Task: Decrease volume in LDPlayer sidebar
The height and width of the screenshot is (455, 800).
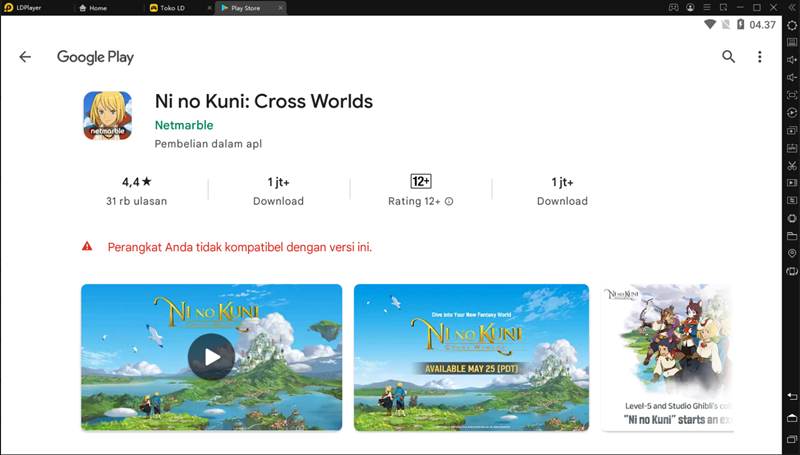Action: 792,78
